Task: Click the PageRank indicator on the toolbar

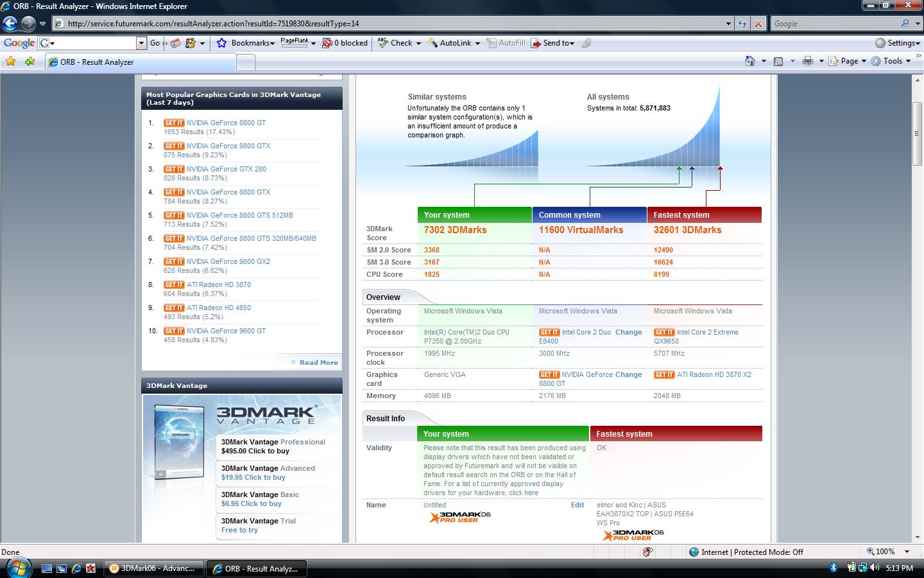Action: tap(295, 42)
